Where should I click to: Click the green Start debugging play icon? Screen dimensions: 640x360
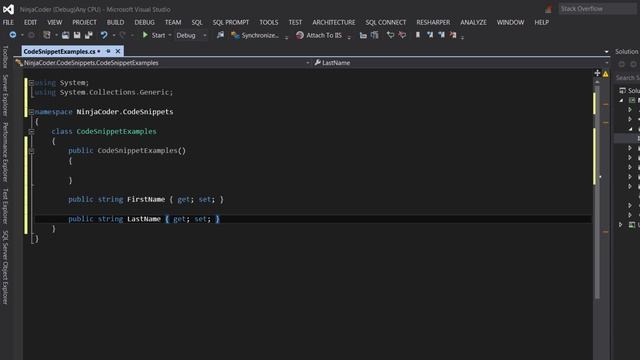click(145, 35)
